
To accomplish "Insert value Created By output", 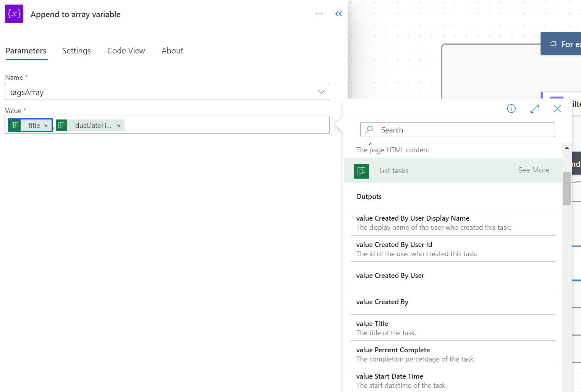I will tap(453, 302).
